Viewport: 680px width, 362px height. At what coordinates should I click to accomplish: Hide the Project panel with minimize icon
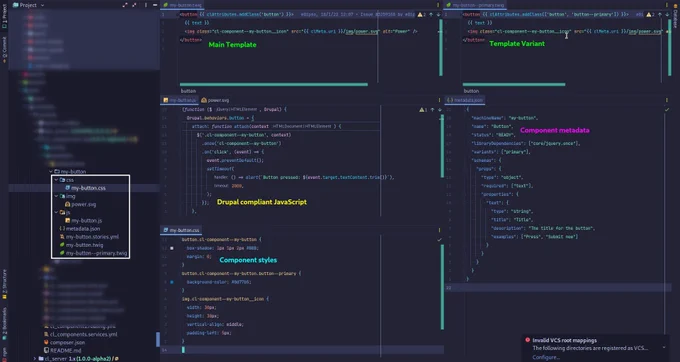coord(155,5)
